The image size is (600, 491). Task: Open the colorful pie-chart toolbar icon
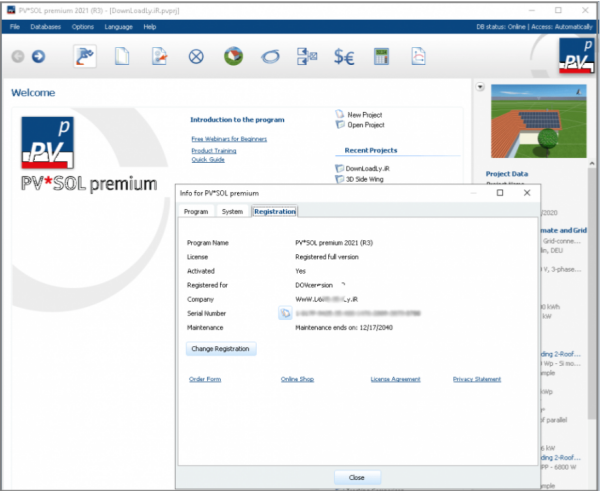coord(233,56)
